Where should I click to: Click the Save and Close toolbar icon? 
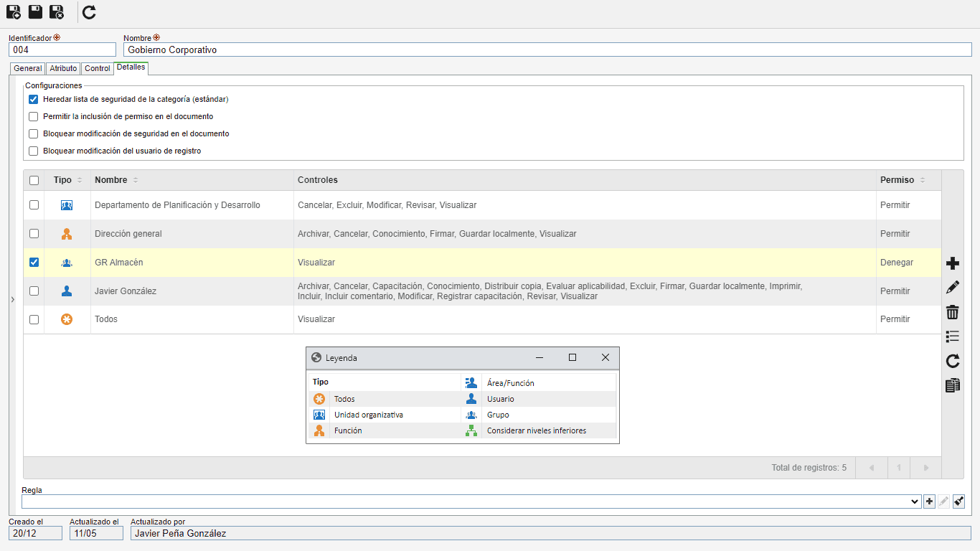(57, 12)
